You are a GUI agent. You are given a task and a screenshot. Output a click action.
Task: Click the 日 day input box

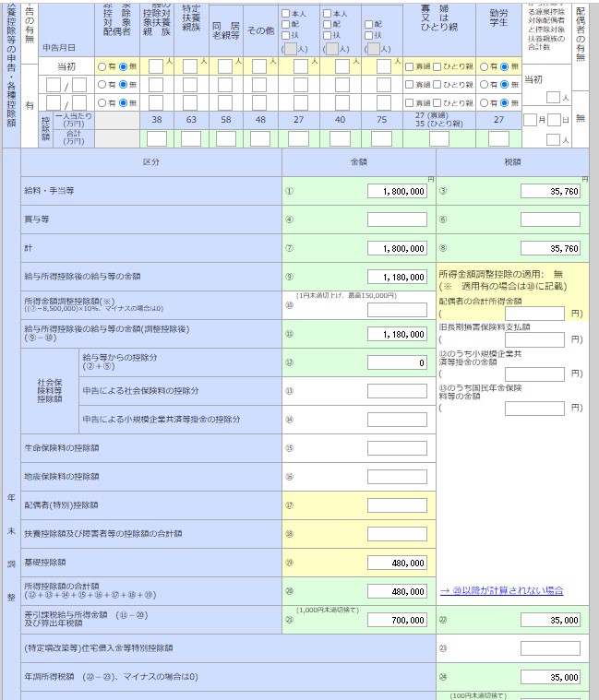click(554, 120)
